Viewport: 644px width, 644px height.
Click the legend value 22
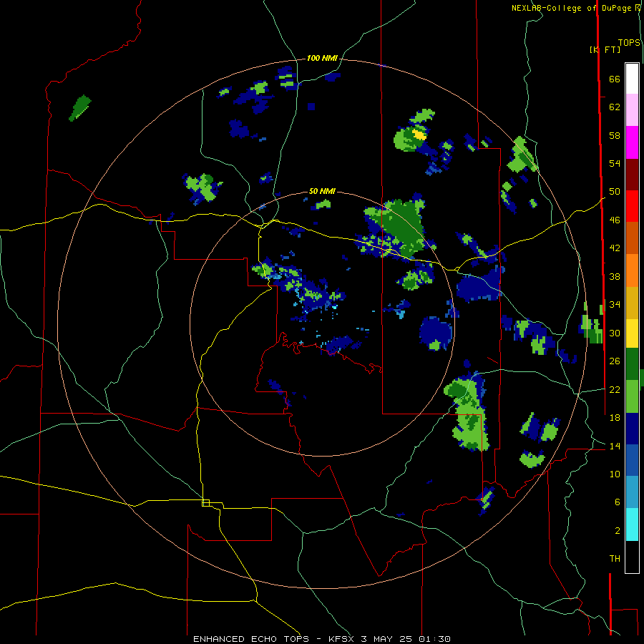pyautogui.click(x=615, y=389)
